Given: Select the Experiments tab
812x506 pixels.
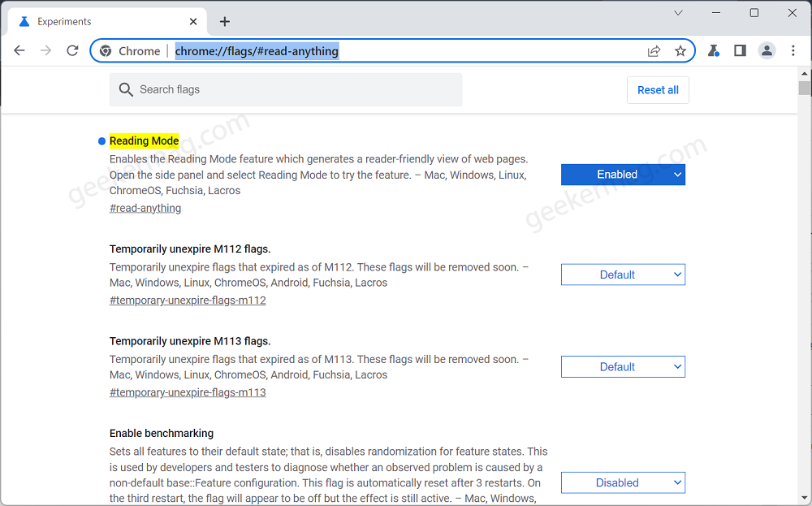Looking at the screenshot, I should click(107, 21).
